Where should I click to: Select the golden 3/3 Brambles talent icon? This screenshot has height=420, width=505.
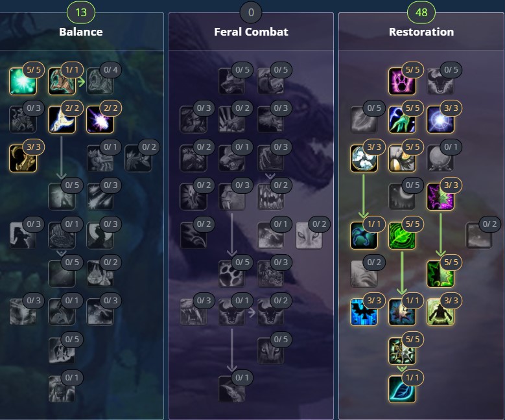(x=23, y=158)
